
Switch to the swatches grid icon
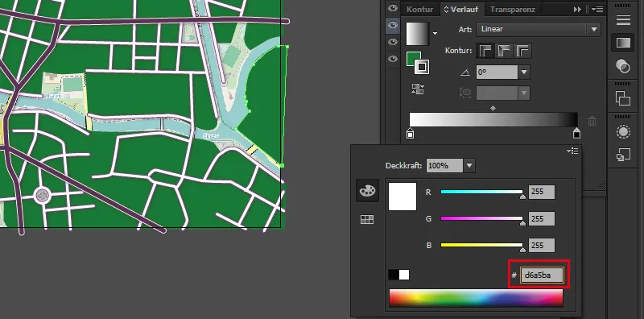[x=367, y=220]
